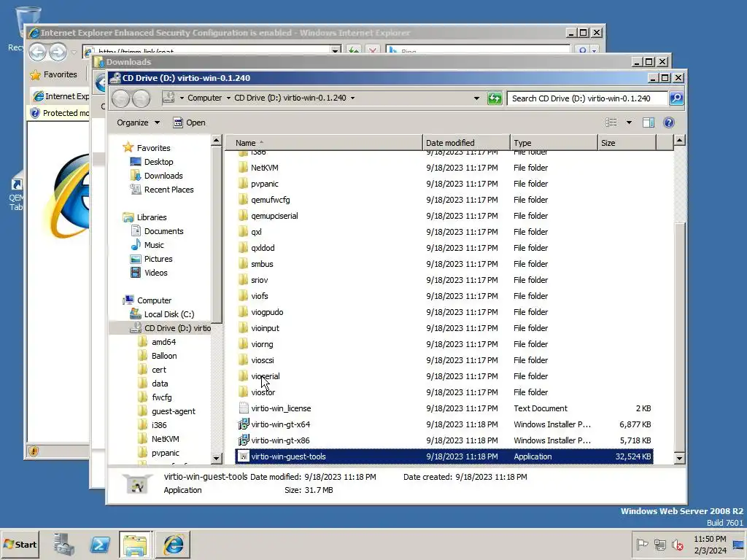The width and height of the screenshot is (747, 560).
Task: Open the Organize menu
Action: [138, 122]
